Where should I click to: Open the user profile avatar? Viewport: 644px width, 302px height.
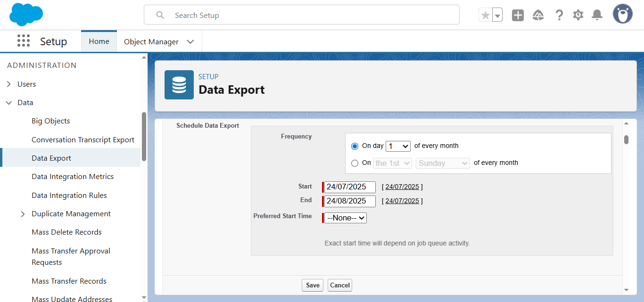pyautogui.click(x=622, y=14)
